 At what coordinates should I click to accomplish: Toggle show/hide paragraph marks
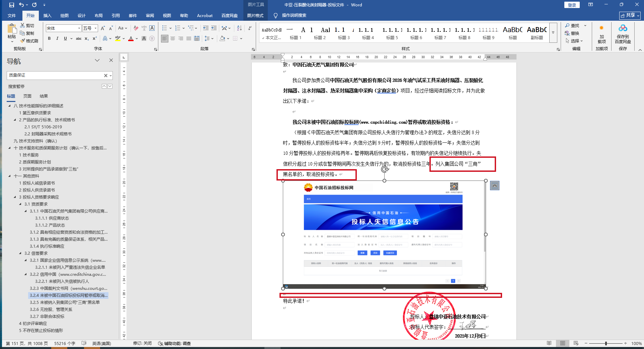[250, 28]
